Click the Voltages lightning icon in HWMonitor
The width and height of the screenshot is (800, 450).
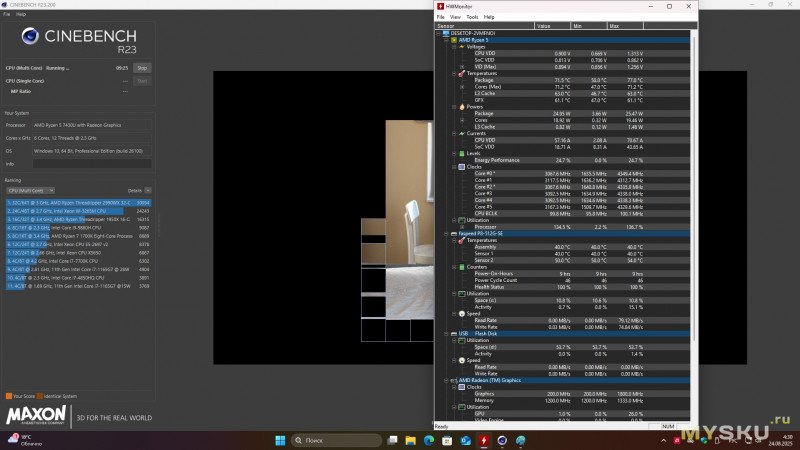click(462, 46)
